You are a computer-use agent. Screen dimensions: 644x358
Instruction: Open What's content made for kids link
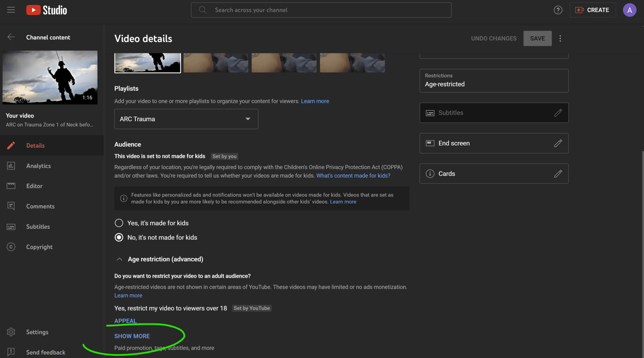(353, 176)
